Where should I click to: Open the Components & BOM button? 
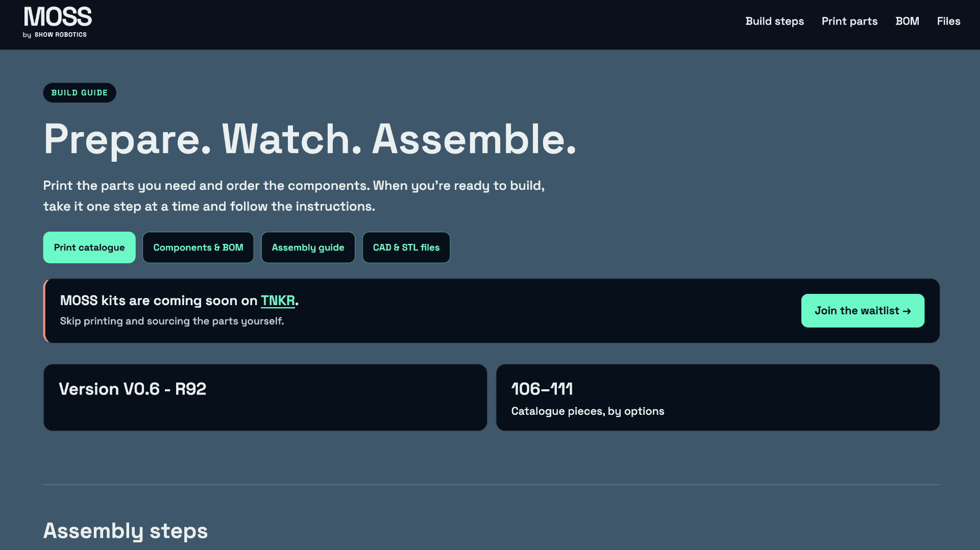198,247
